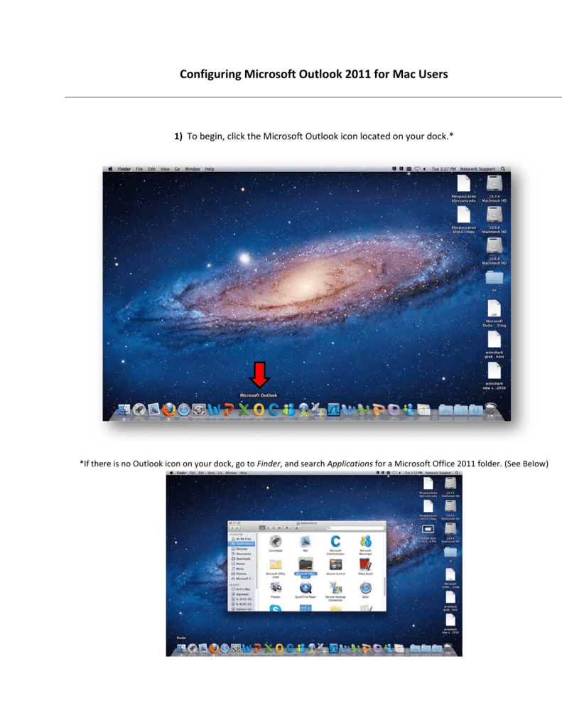
Task: Open 10.7.4 Macintosh HD drive in step 1 screenshot
Action: (495, 189)
